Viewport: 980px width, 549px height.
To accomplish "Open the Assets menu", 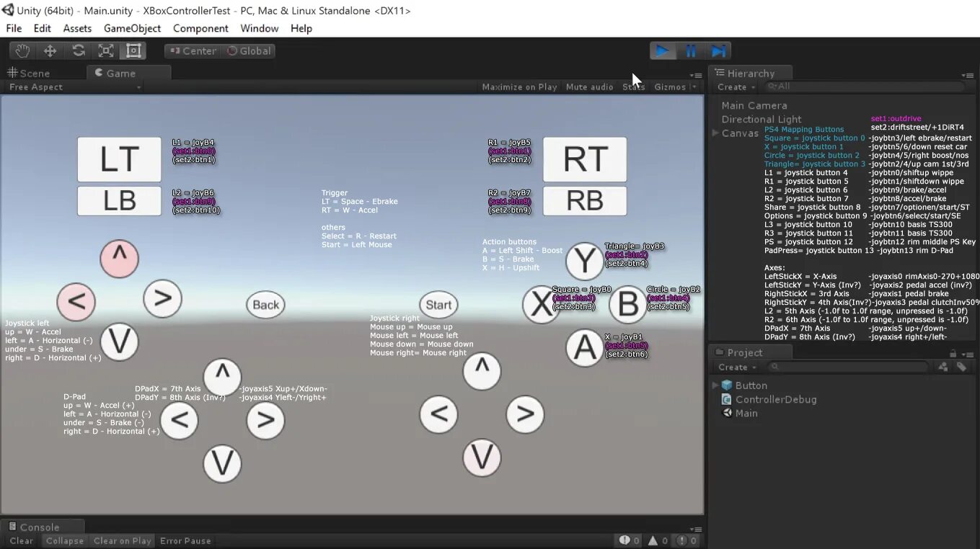I will coord(77,28).
